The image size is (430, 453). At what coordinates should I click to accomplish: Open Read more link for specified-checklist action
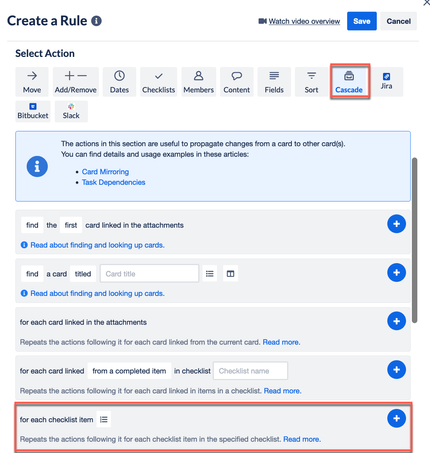(302, 439)
